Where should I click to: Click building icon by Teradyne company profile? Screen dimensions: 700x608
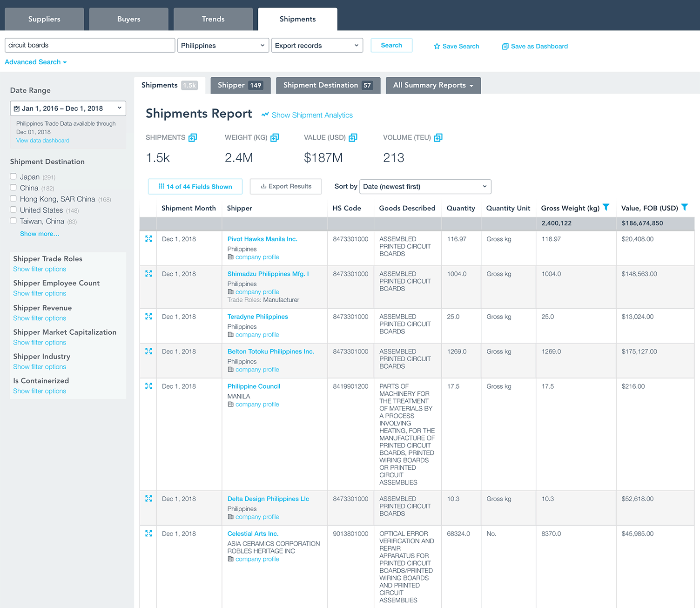[230, 335]
